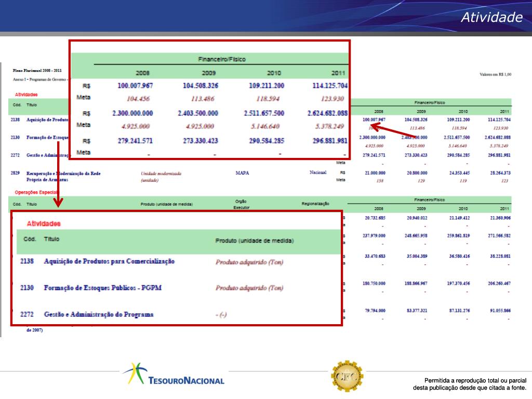
Task: Select Gestão e Administração do Programa title
Action: pos(99,314)
